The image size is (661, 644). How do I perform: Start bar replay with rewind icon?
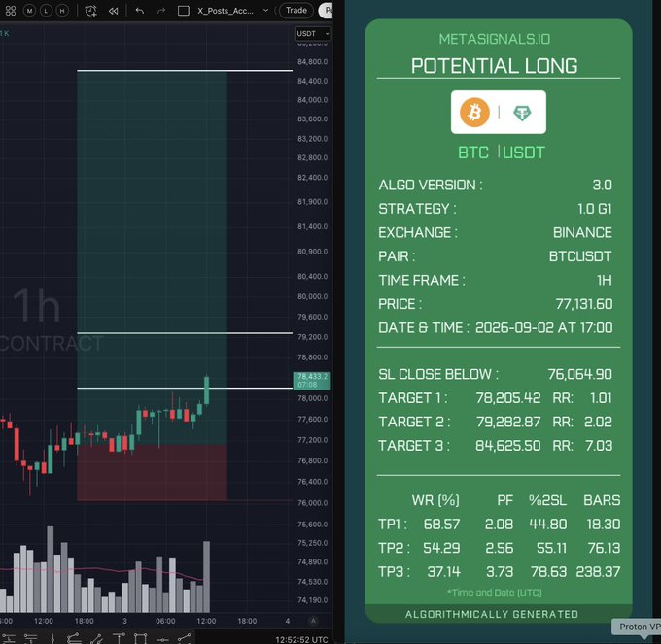[113, 11]
